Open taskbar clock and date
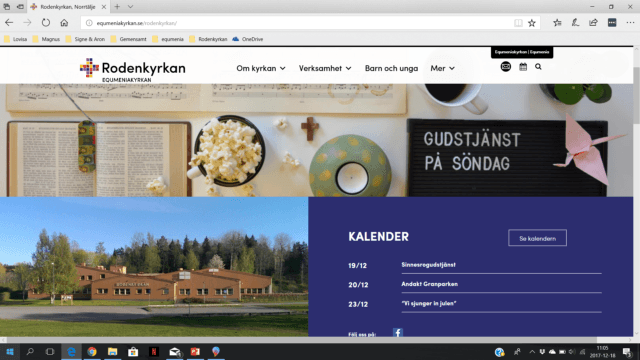Image resolution: width=640 pixels, height=360 pixels. [602, 352]
